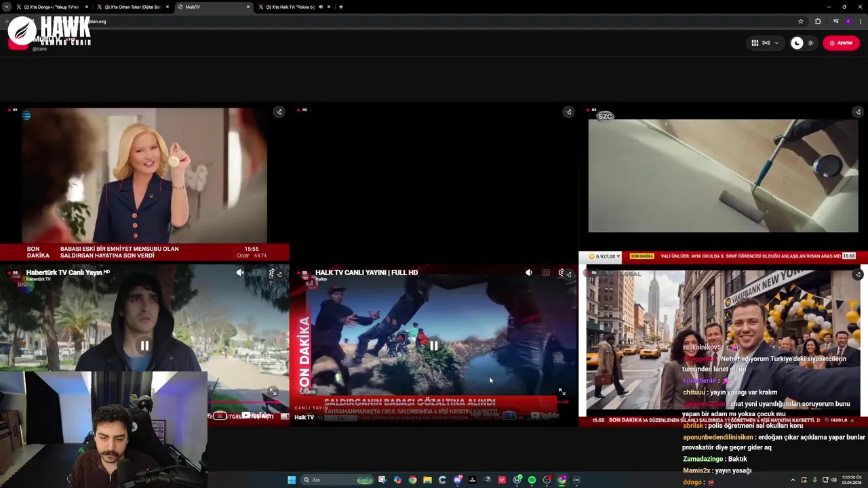
Task: Unmute the Habertürk TV player
Action: [x=240, y=272]
